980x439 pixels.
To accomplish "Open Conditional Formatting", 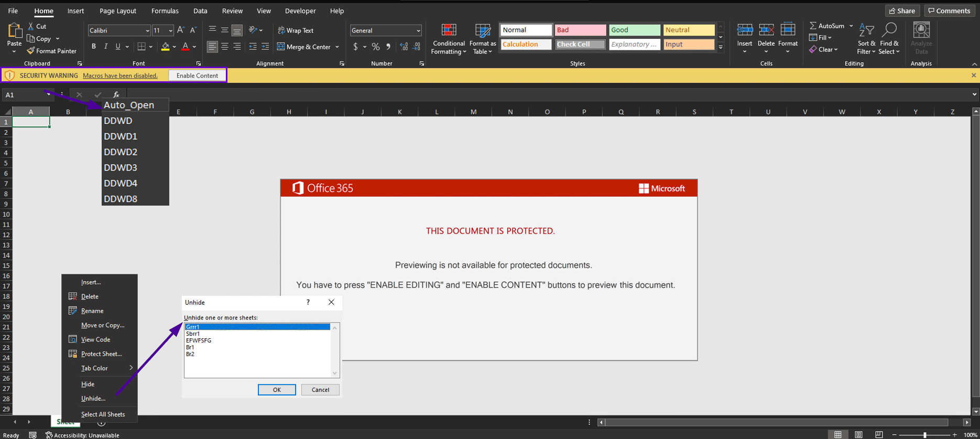I will pos(449,39).
